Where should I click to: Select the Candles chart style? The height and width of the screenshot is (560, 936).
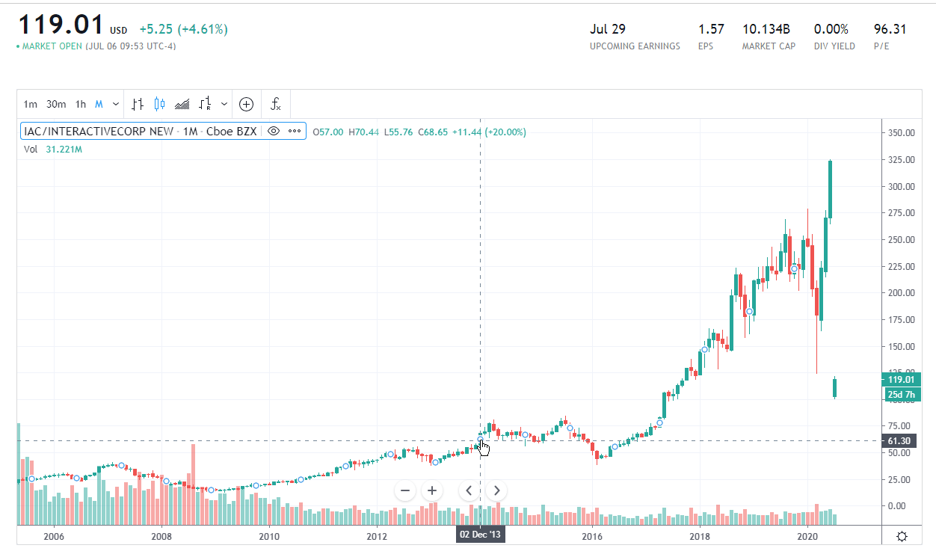(x=158, y=104)
